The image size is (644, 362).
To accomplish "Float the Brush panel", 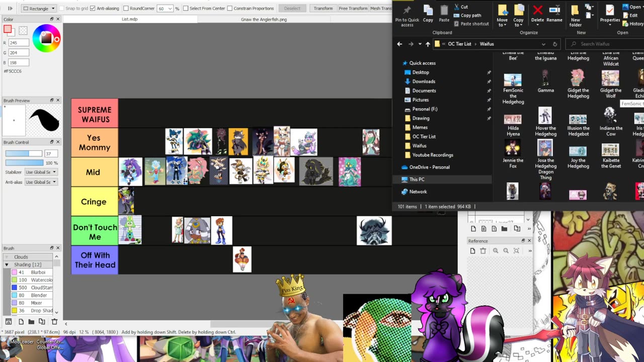I will pos(51,248).
